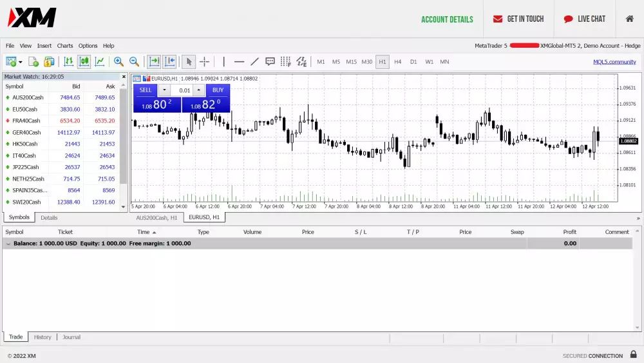The image size is (644, 363).
Task: Open the Insert menu
Action: click(44, 46)
